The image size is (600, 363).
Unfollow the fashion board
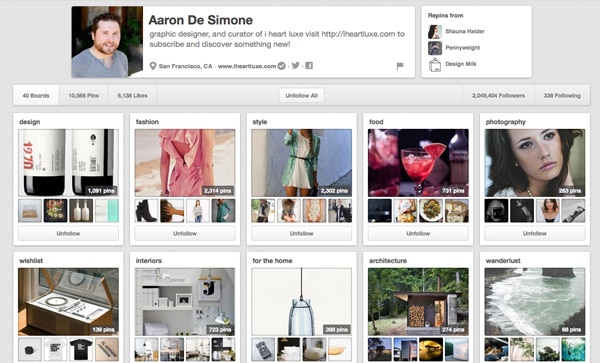click(185, 233)
